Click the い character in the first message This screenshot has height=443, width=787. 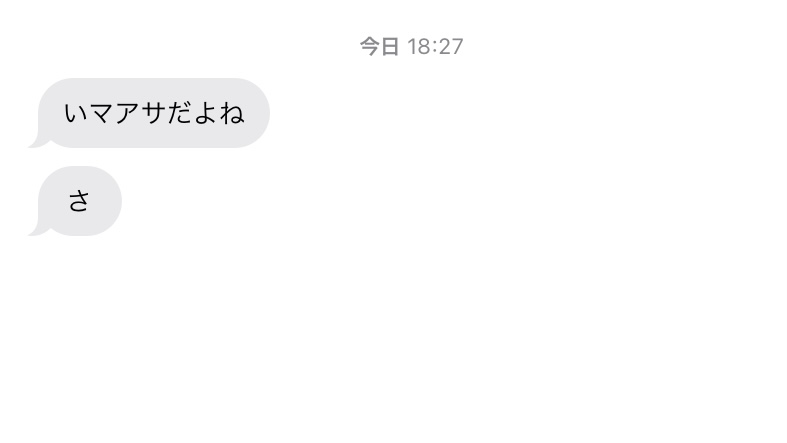(x=77, y=113)
